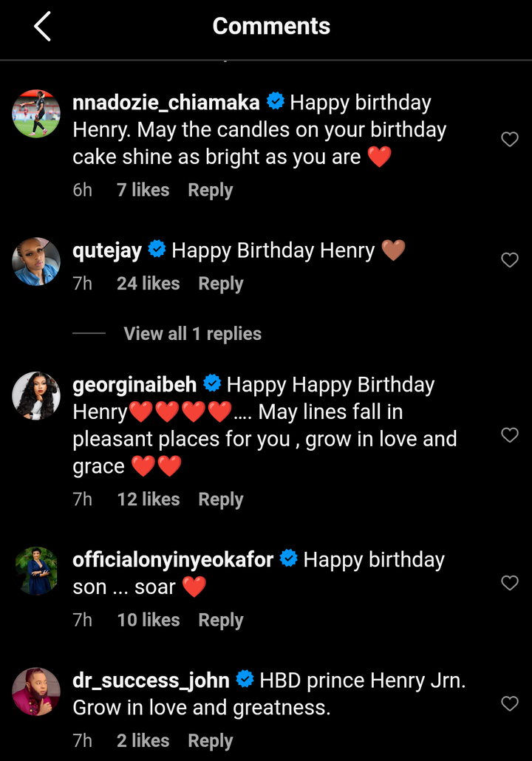Reply to qutejay's comment
This screenshot has width=532, height=761.
click(x=221, y=284)
